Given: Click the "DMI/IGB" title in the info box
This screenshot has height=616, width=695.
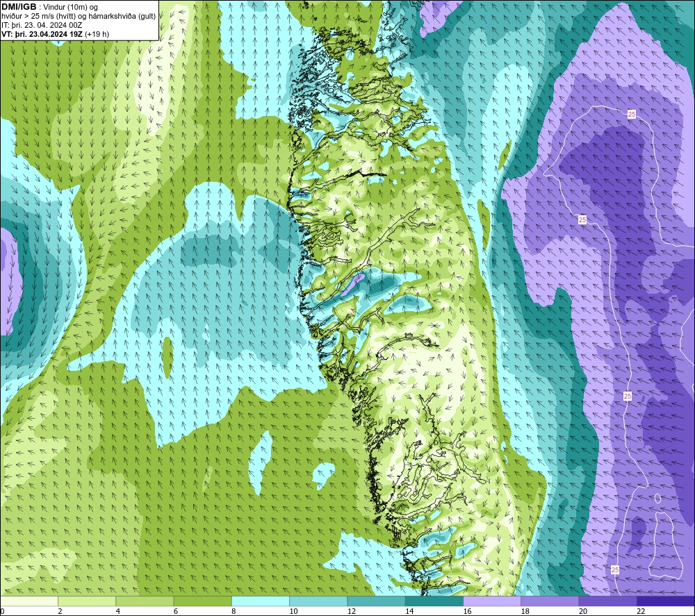Looking at the screenshot, I should click(19, 7).
